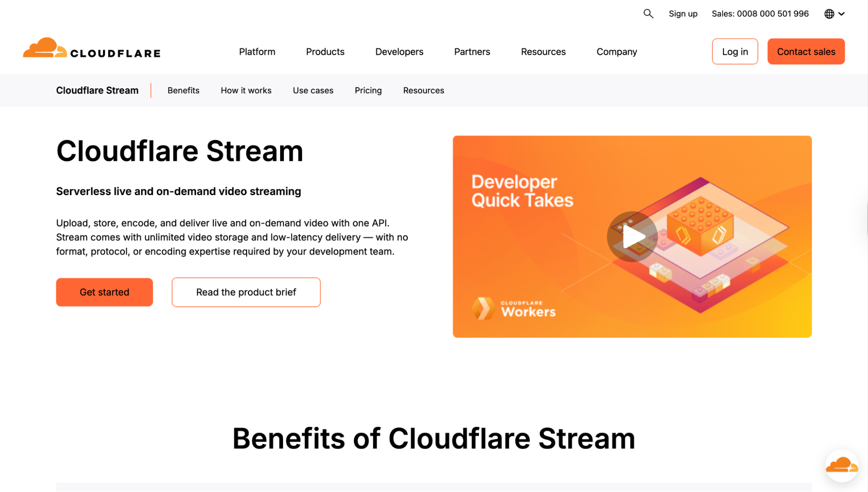Image resolution: width=868 pixels, height=492 pixels.
Task: Open the Platform menu
Action: coord(257,52)
